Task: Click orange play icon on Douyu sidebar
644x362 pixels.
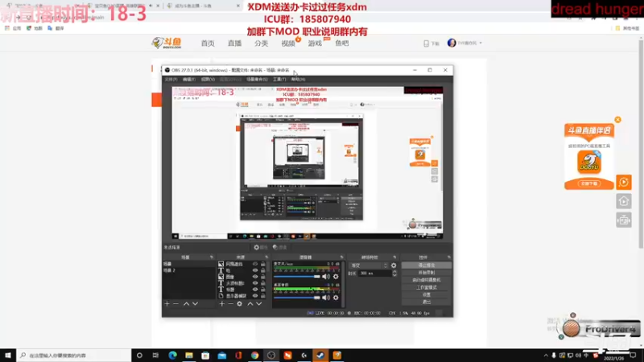Action: [x=623, y=182]
